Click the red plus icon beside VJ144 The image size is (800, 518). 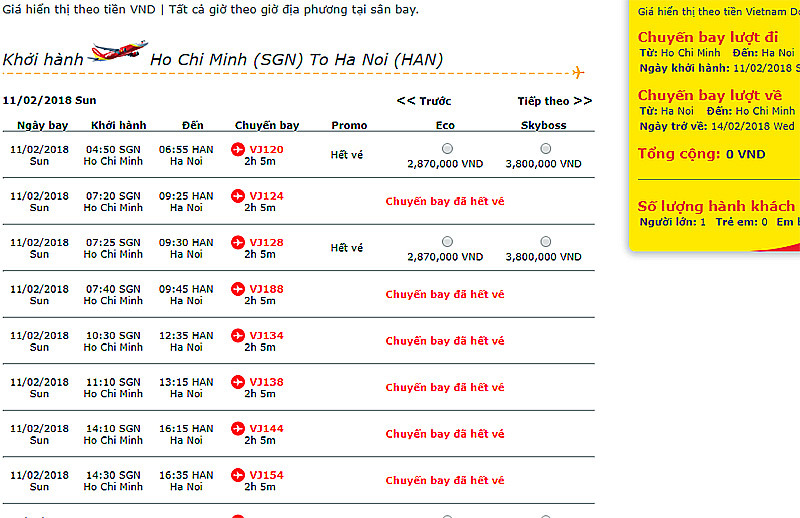tap(238, 428)
